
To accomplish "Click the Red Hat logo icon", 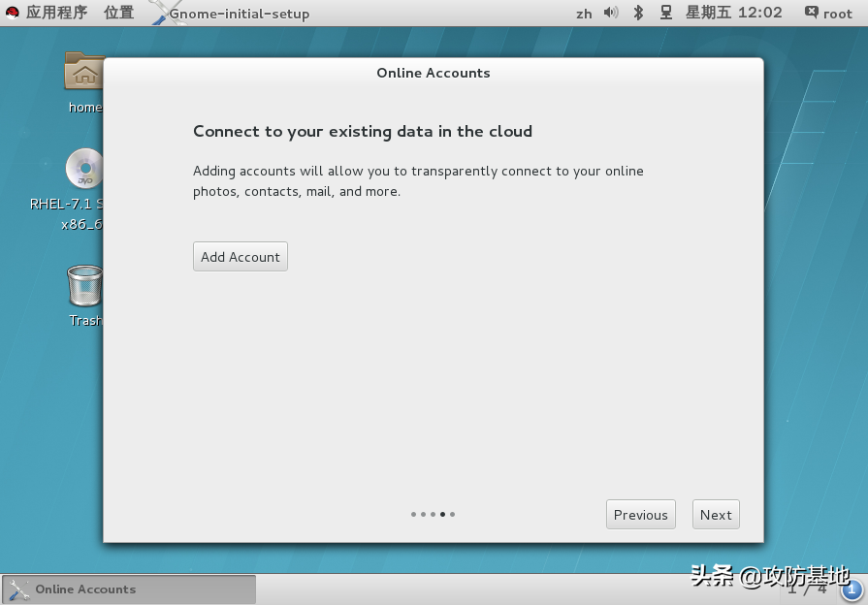I will (x=13, y=13).
